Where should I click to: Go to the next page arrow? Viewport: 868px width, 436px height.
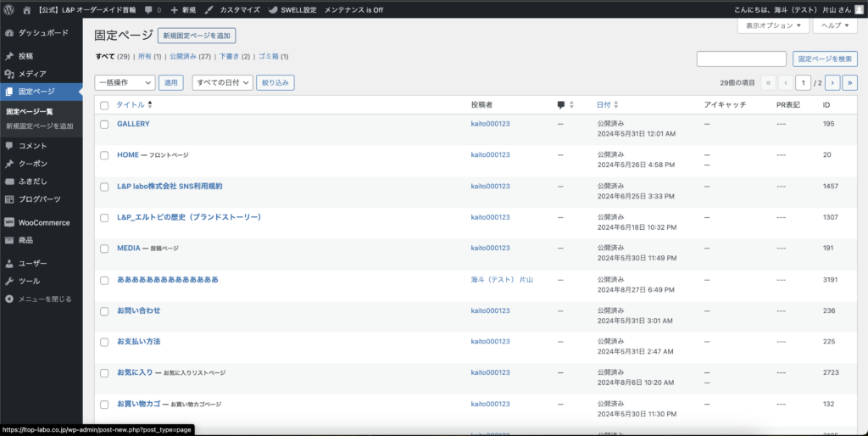coord(832,82)
